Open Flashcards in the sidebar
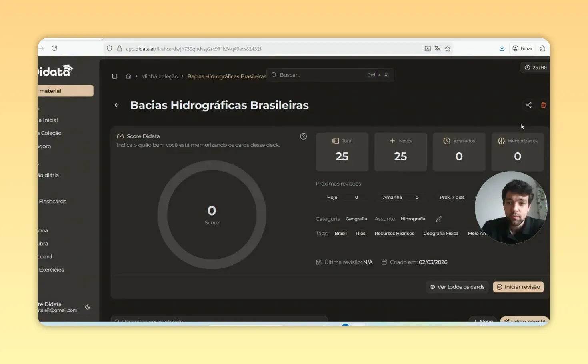 pos(52,201)
